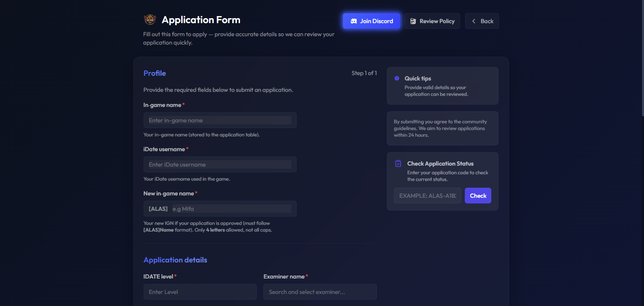This screenshot has width=644, height=306.
Task: Focus the iDate username input field
Action: coord(220,165)
